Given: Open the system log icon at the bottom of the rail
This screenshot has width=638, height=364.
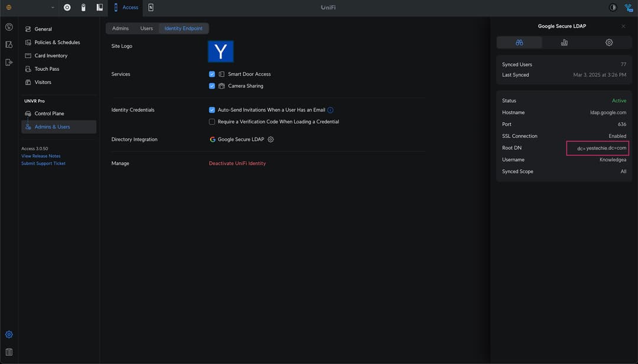Looking at the screenshot, I should [x=9, y=352].
